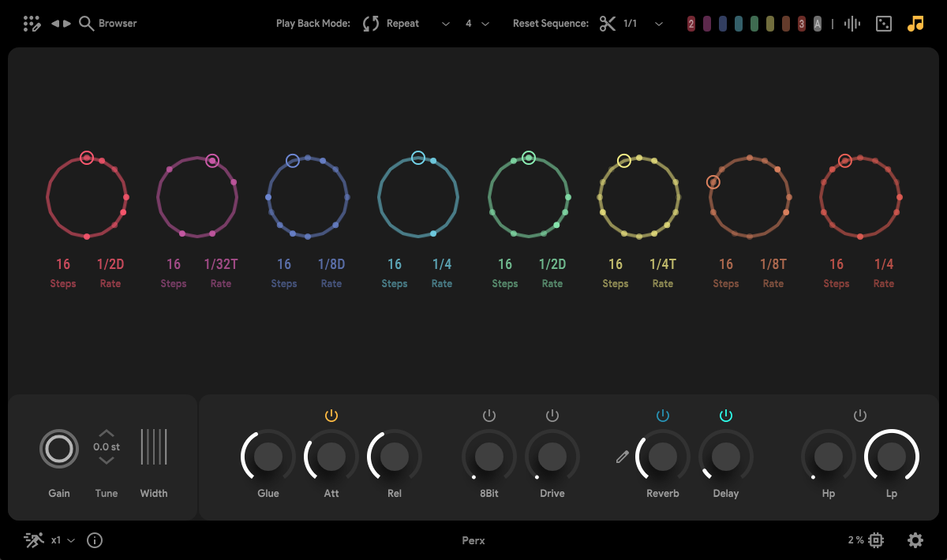
Task: Select the purple track selector tab
Action: pyautogui.click(x=707, y=24)
